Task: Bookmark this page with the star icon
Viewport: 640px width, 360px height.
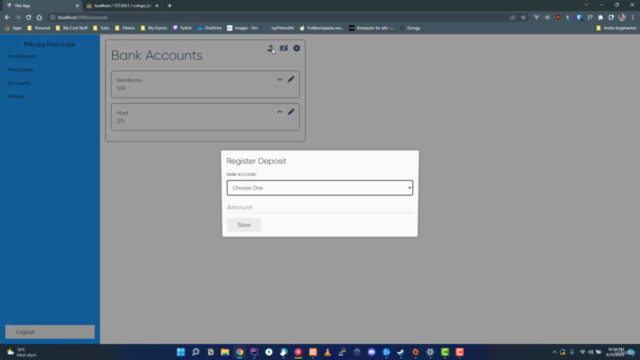Action: (x=523, y=18)
